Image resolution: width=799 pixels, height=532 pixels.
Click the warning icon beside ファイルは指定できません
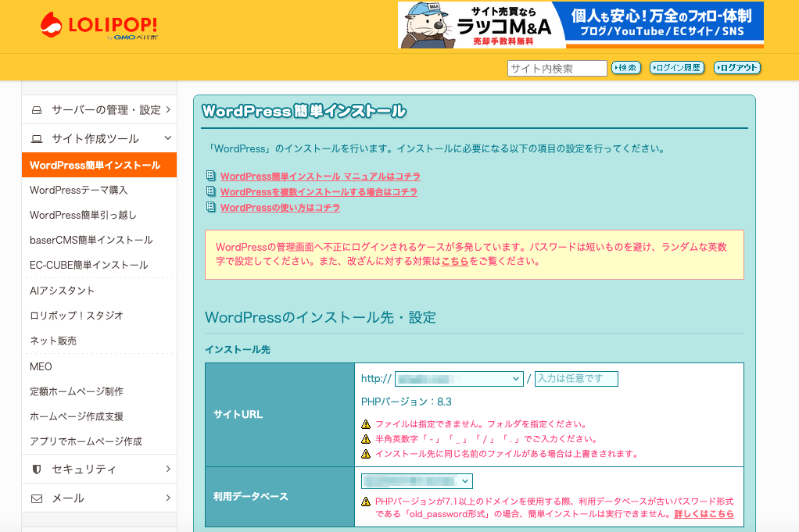click(366, 424)
